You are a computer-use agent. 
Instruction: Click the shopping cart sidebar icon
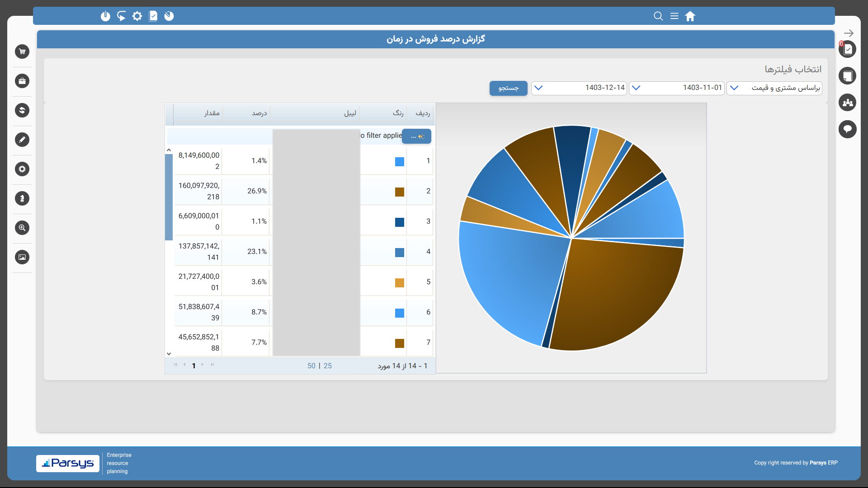click(22, 52)
